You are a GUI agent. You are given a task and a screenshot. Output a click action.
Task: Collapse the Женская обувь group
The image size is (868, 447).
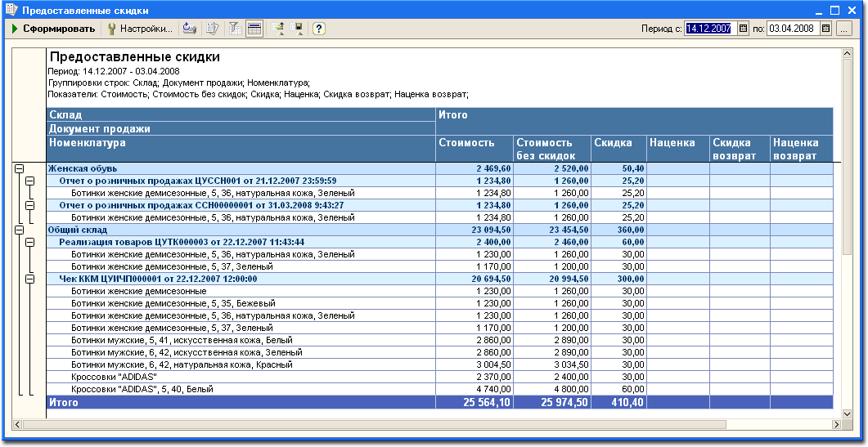click(x=19, y=168)
